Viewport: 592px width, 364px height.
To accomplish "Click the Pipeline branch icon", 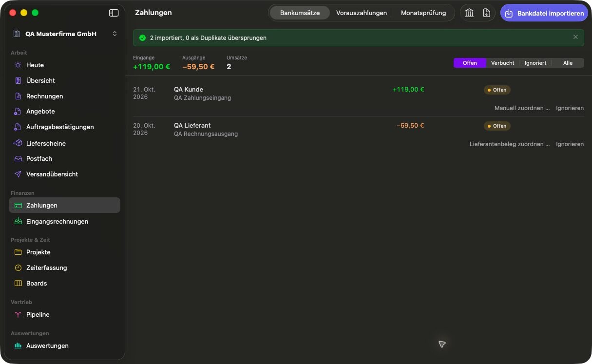I will [18, 315].
